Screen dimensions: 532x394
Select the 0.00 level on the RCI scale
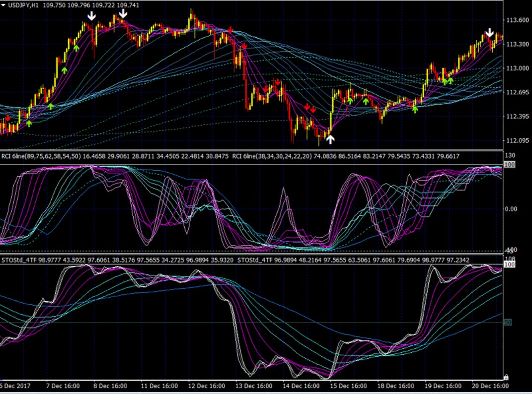point(510,209)
